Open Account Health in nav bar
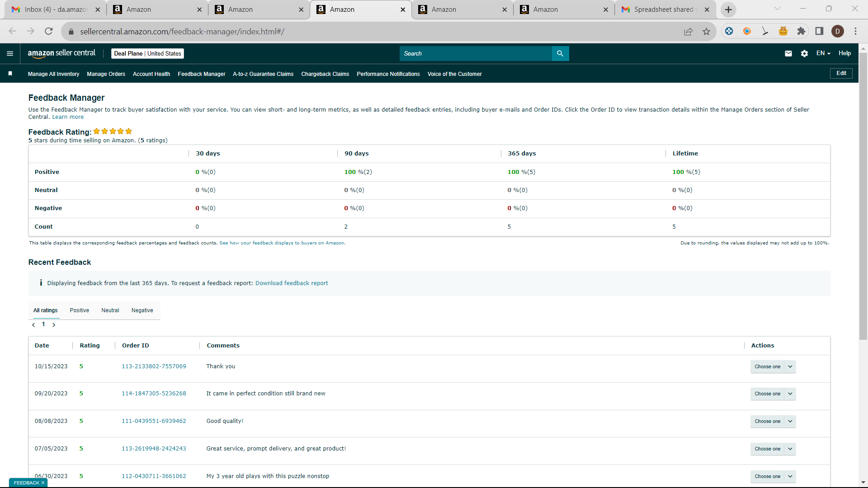This screenshot has height=488, width=868. [x=151, y=74]
